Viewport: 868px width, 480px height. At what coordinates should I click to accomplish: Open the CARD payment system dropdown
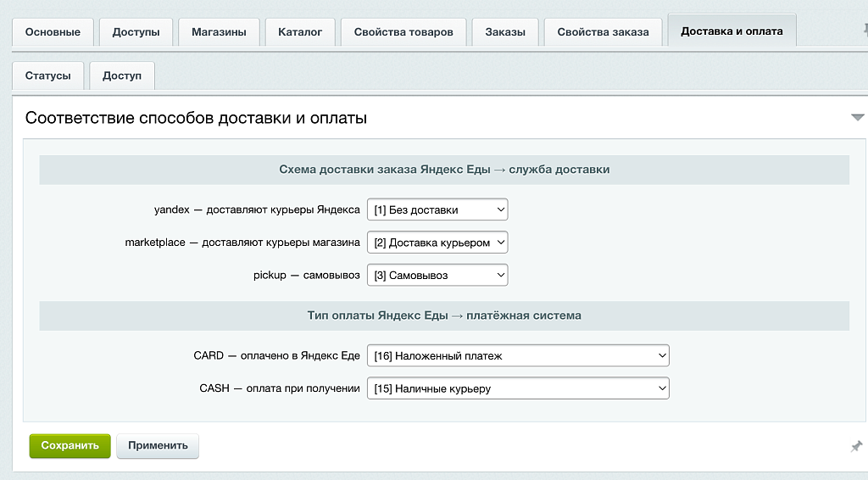coord(518,355)
